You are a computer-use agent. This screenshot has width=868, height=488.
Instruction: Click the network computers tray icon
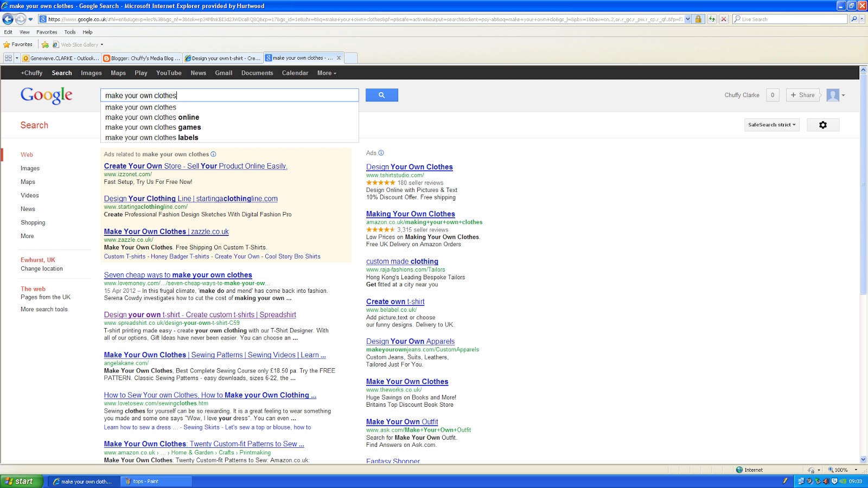point(801,481)
